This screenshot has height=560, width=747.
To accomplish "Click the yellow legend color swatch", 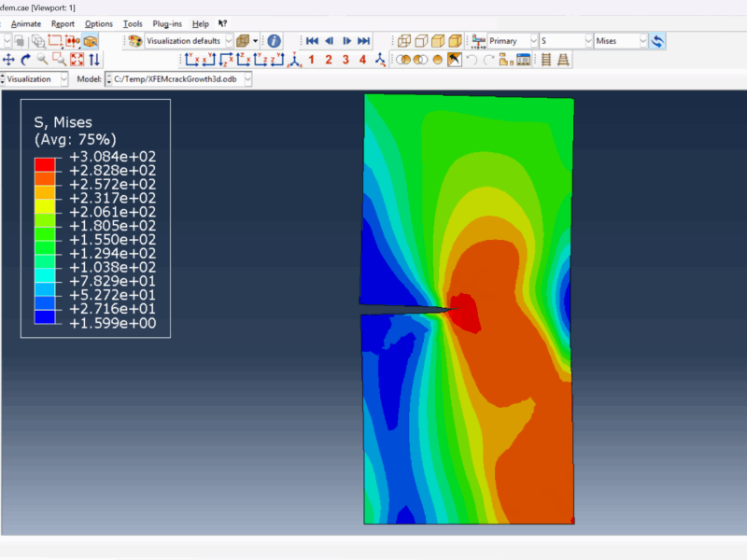I will [45, 206].
